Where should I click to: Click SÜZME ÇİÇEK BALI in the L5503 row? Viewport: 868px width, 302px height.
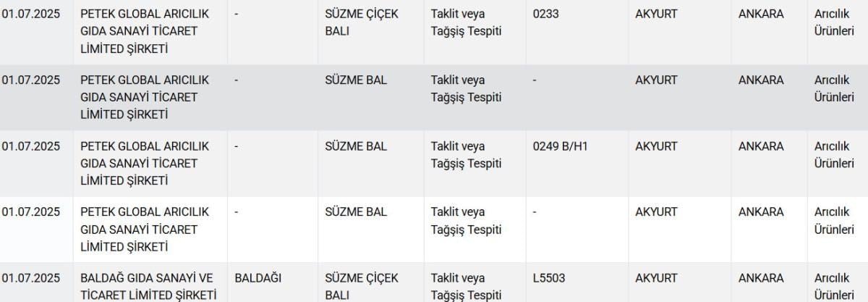[362, 286]
